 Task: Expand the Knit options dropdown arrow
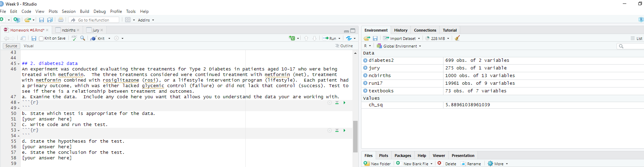109,39
